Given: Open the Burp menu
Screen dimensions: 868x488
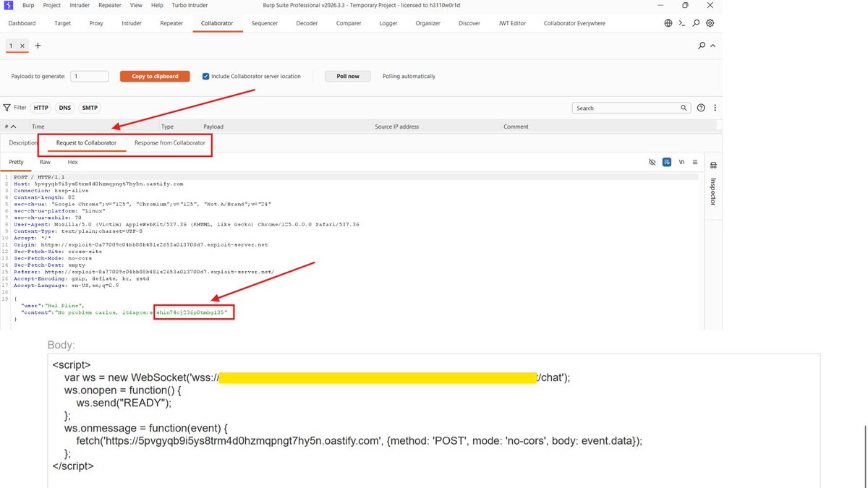Looking at the screenshot, I should pyautogui.click(x=28, y=5).
